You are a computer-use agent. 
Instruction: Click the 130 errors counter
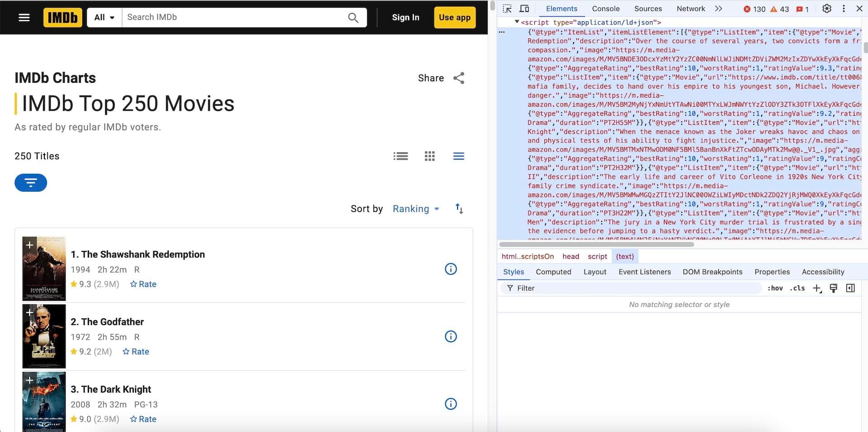coord(755,9)
